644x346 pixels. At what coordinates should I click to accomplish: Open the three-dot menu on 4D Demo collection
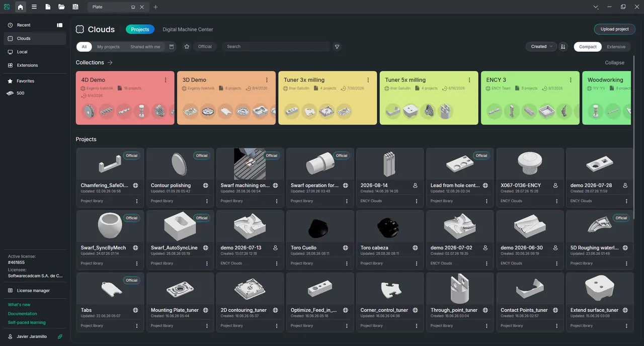(166, 80)
